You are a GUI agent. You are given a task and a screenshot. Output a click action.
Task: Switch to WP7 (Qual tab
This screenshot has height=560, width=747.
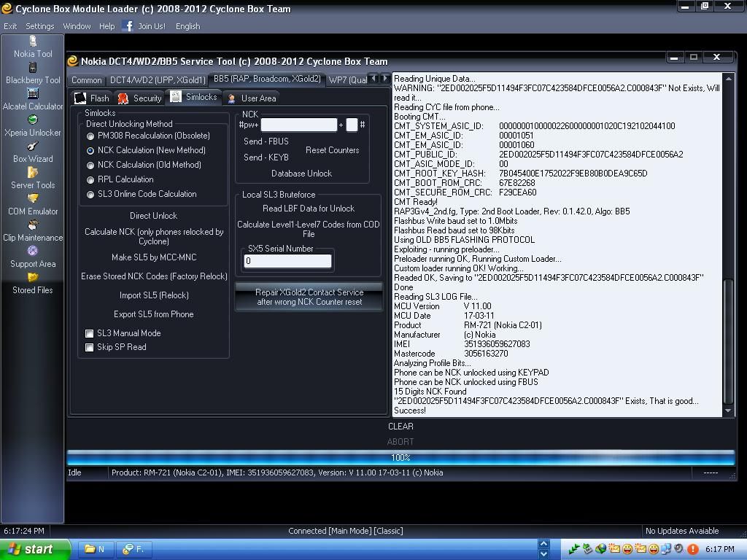tap(347, 80)
